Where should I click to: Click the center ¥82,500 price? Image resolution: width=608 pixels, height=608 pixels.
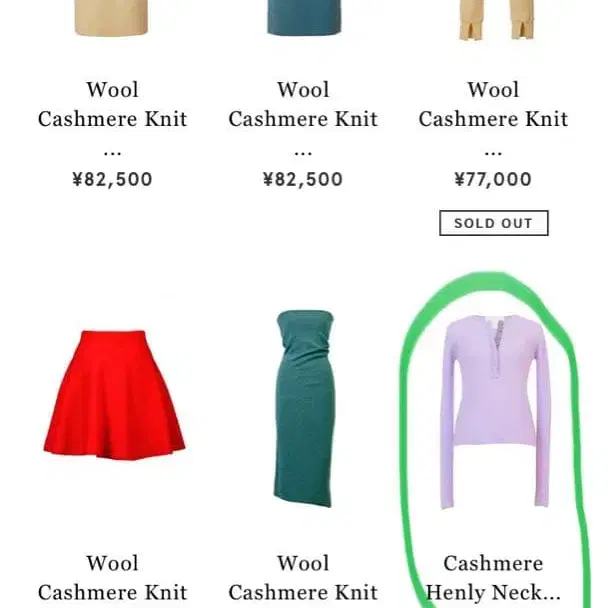303,180
